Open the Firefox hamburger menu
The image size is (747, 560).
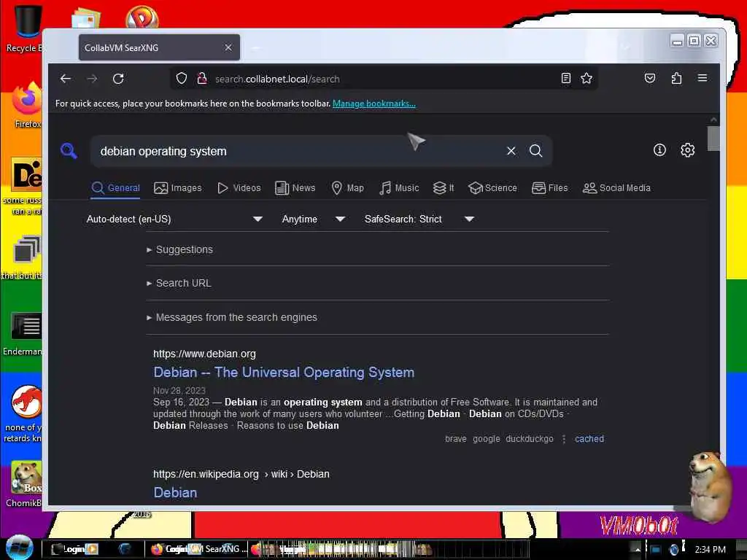pyautogui.click(x=703, y=77)
